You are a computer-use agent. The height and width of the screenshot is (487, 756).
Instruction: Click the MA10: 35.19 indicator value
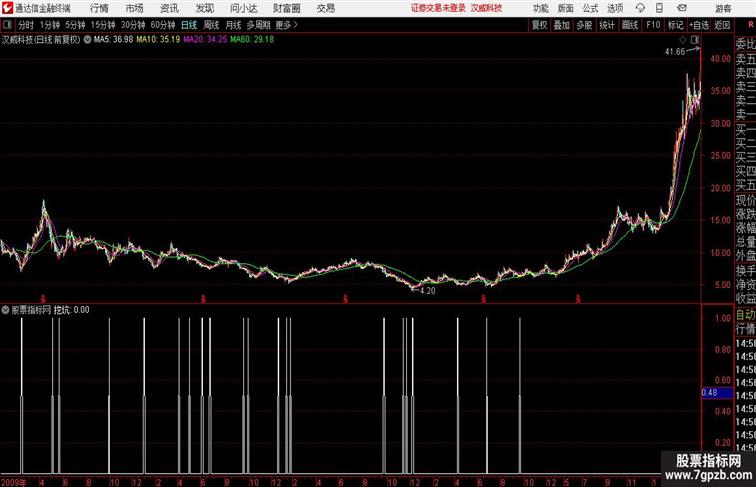click(x=158, y=40)
